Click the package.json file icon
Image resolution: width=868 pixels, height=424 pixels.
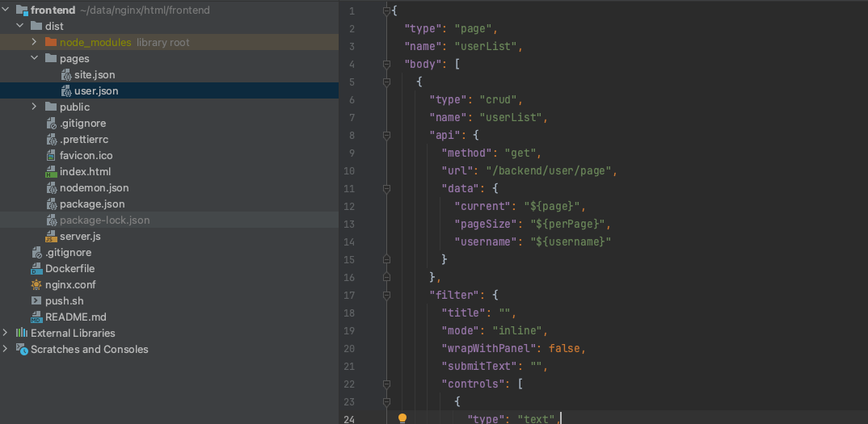pos(52,204)
